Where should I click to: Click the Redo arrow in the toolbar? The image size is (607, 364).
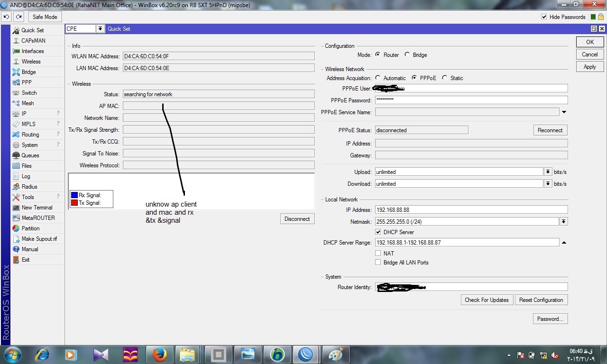18,17
